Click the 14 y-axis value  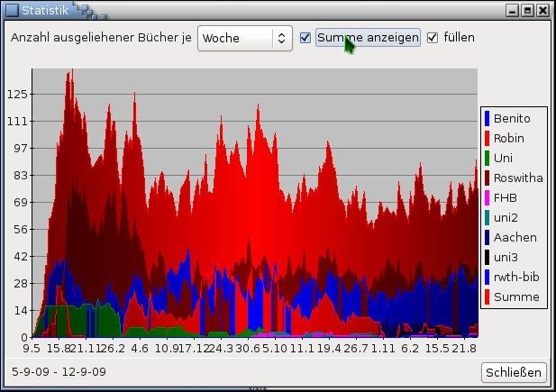point(20,310)
